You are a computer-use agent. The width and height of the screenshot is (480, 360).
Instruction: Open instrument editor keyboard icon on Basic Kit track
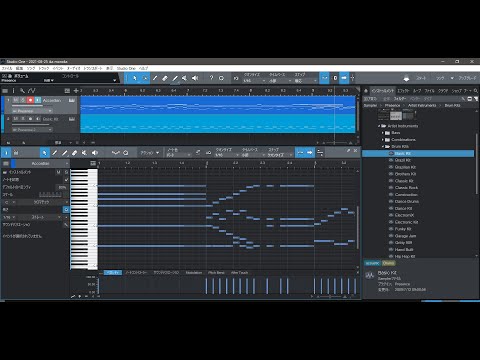pos(72,119)
